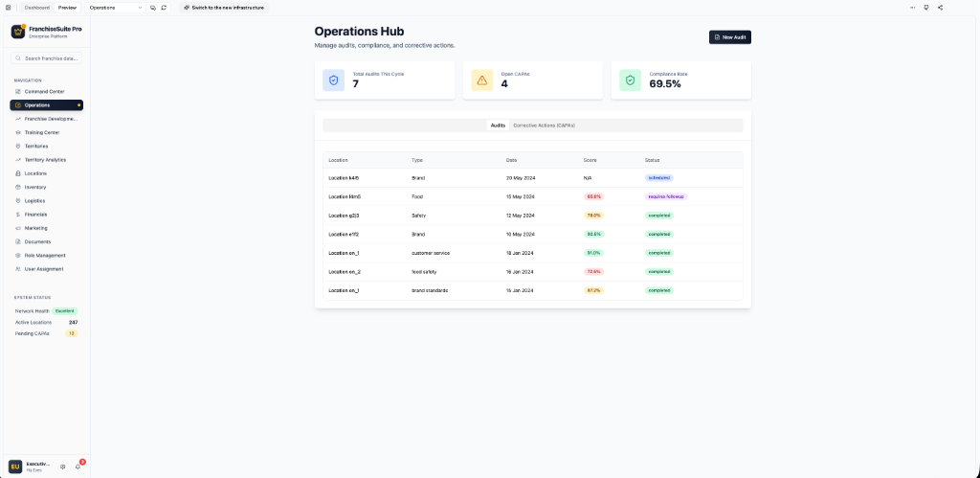Click the food safety type cell

(x=424, y=271)
